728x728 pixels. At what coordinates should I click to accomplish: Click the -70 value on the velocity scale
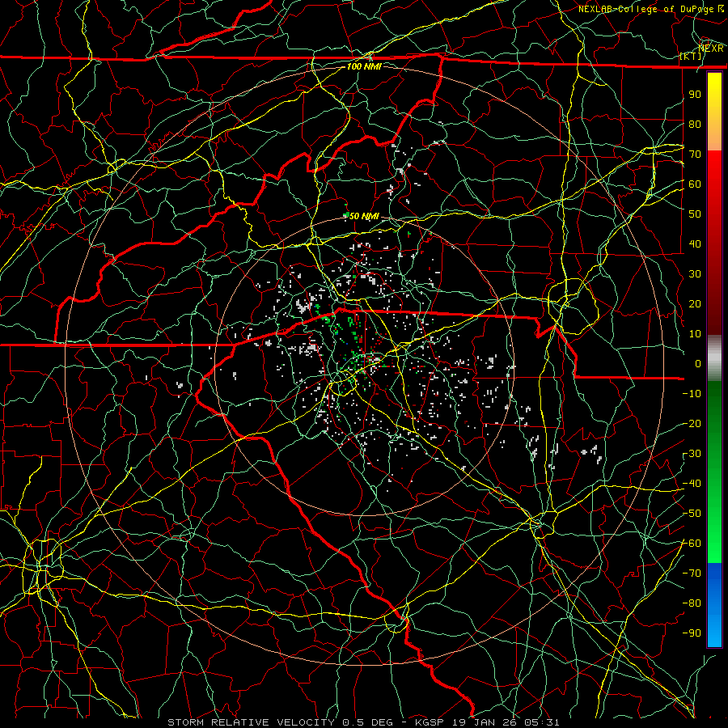coord(692,574)
